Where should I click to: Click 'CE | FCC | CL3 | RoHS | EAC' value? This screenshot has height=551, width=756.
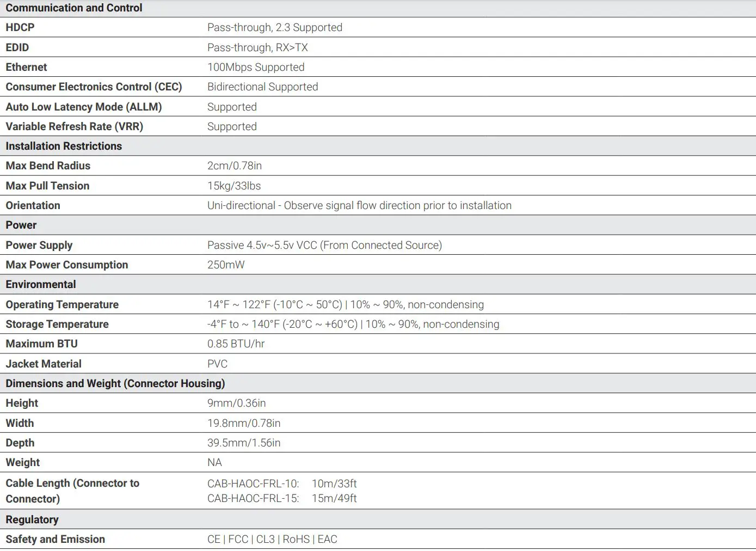point(272,539)
